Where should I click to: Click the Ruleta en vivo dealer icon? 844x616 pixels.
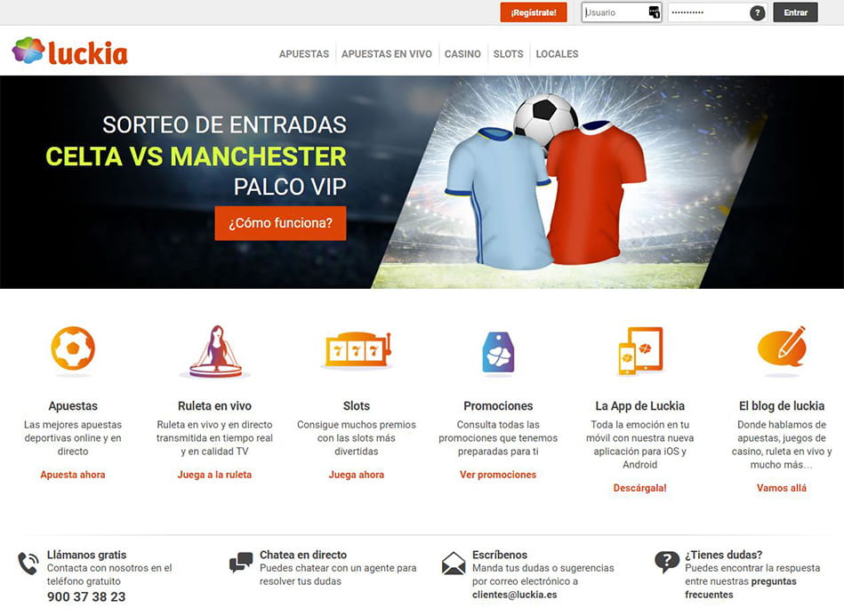215,351
